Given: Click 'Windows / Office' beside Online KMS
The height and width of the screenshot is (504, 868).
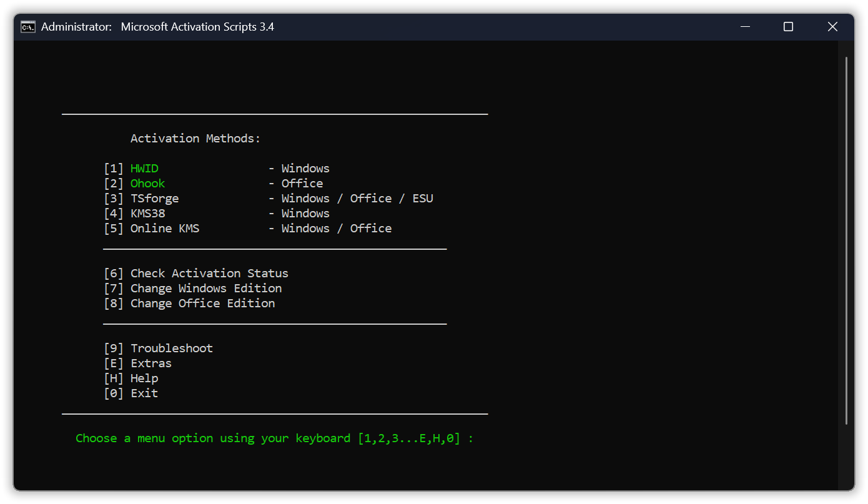Looking at the screenshot, I should point(337,228).
